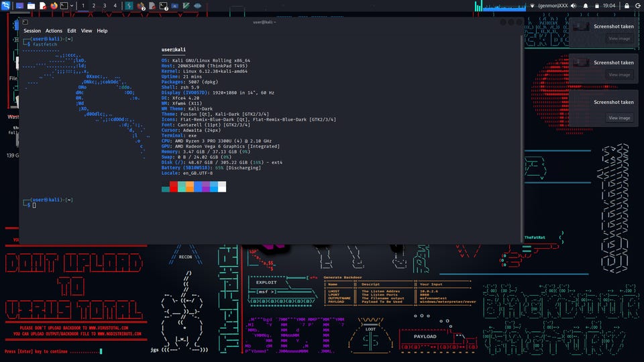This screenshot has height=362, width=644.
Task: Click the empty shell prompt cursor
Action: (34, 205)
